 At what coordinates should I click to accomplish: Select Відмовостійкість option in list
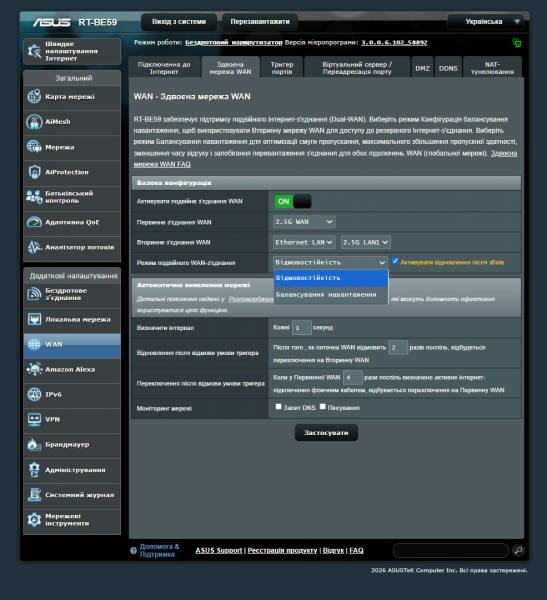click(x=331, y=278)
